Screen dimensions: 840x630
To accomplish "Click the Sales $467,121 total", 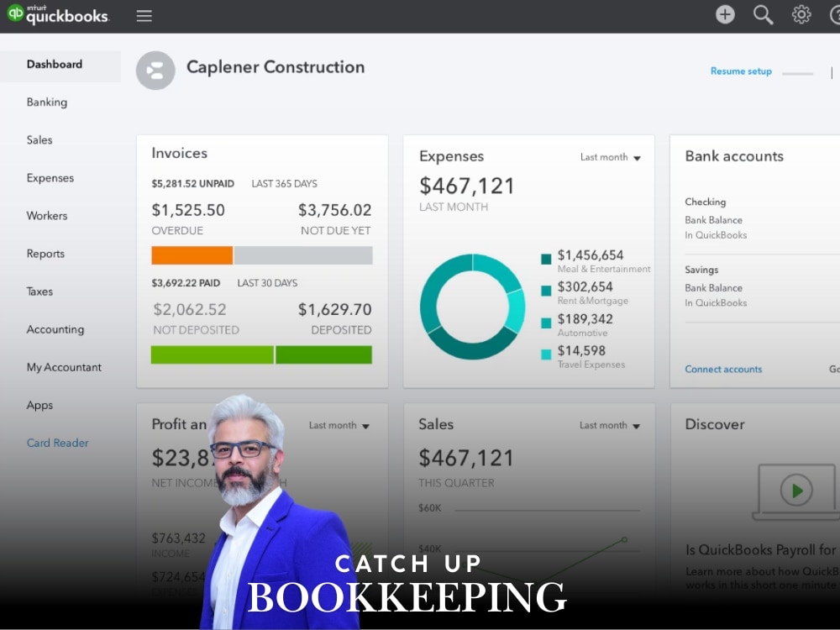I will click(x=465, y=458).
